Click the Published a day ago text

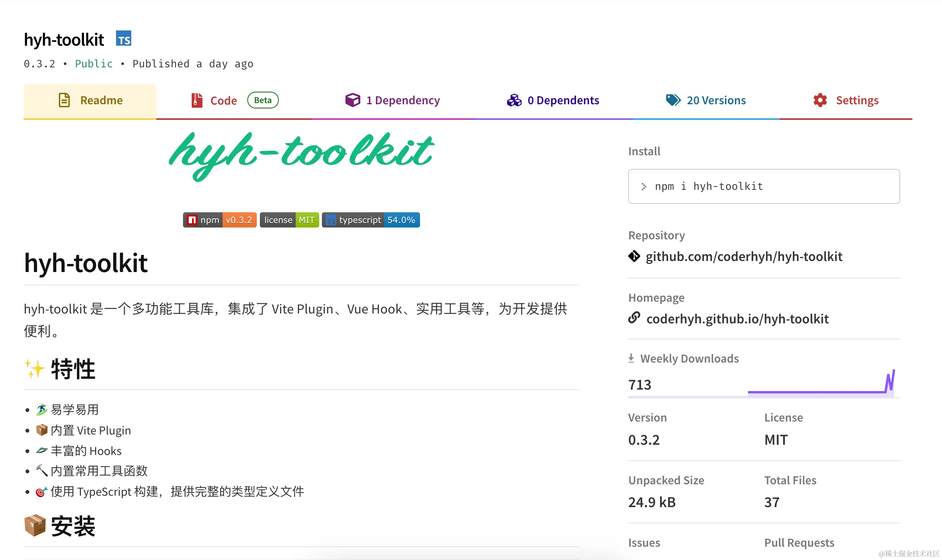193,64
